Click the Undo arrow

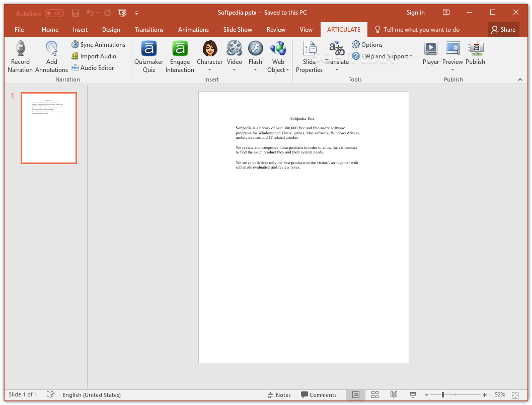[x=90, y=13]
